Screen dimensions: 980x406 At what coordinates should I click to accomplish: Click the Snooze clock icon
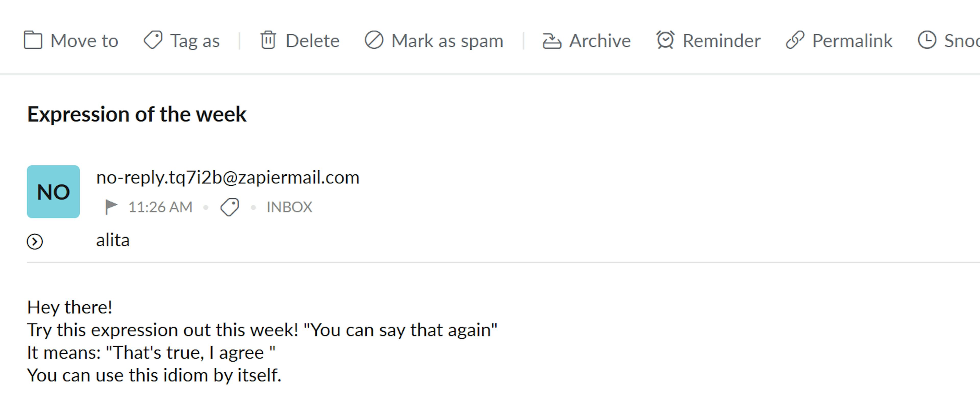927,40
